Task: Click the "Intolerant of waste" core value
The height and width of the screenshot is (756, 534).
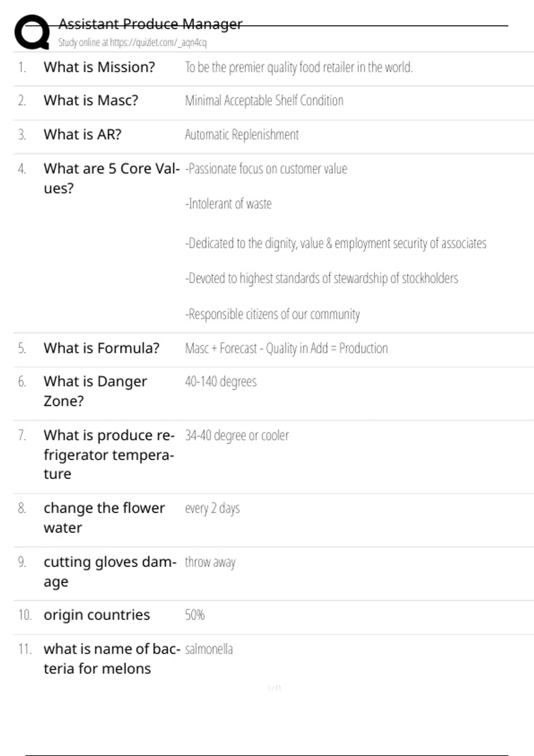Action: 228,204
